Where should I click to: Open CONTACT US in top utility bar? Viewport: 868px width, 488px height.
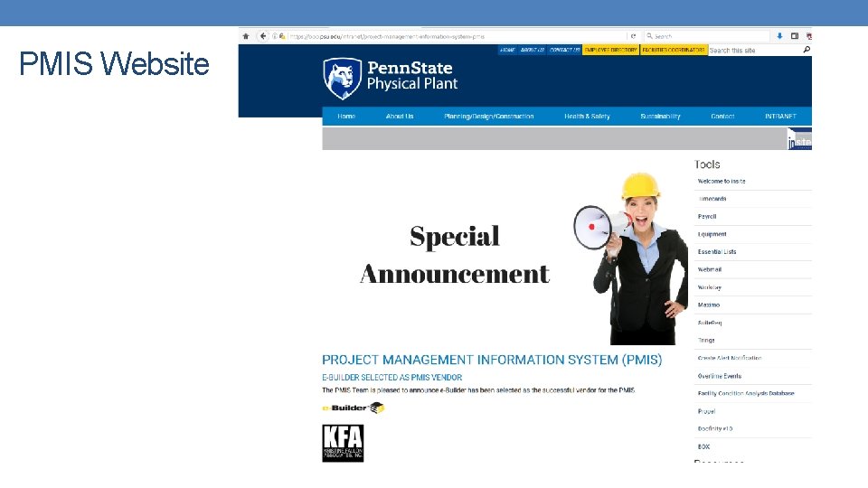pos(564,51)
